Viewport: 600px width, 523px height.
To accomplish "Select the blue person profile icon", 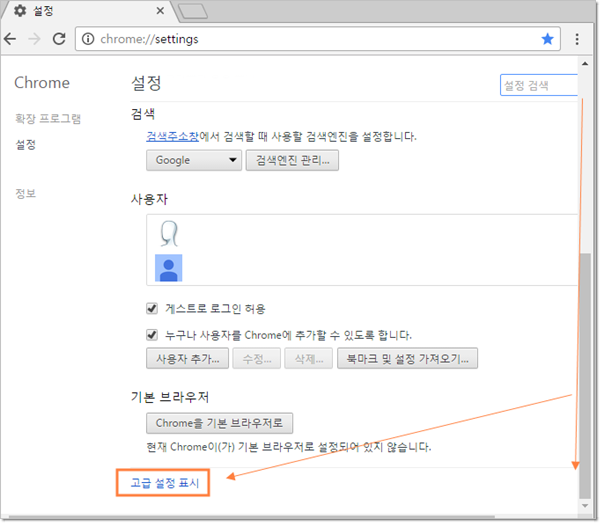I will pyautogui.click(x=168, y=268).
